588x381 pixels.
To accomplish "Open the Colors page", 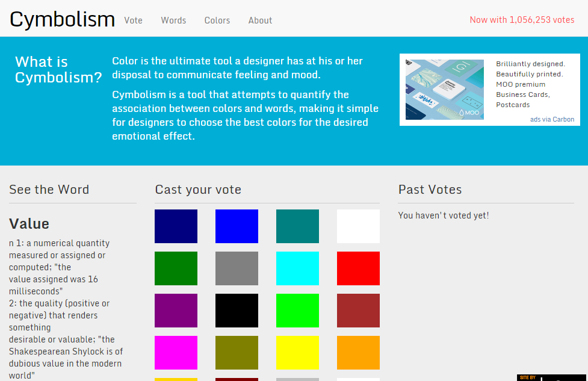I will click(217, 20).
